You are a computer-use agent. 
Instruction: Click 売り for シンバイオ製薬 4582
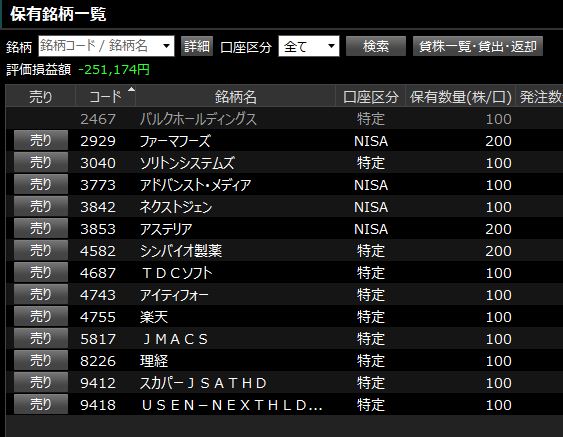click(41, 250)
